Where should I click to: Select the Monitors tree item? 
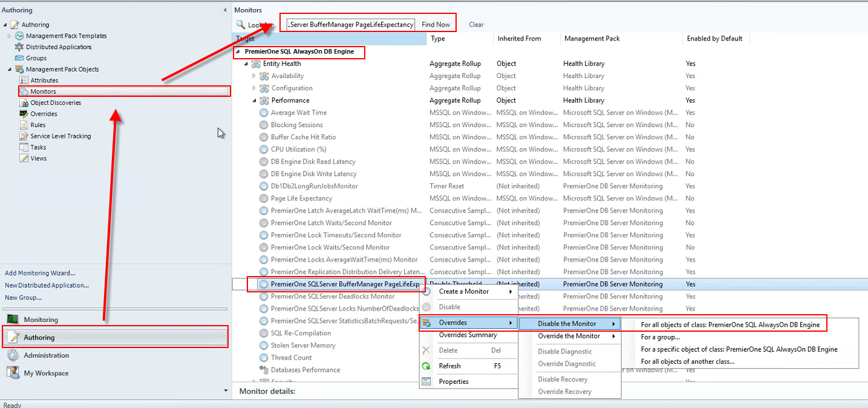[124, 91]
